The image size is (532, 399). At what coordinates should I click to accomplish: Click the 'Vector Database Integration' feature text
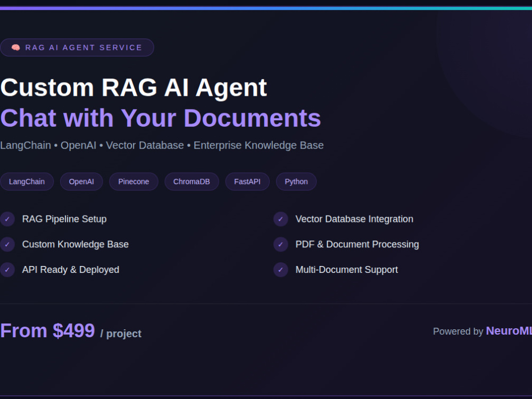pyautogui.click(x=354, y=219)
